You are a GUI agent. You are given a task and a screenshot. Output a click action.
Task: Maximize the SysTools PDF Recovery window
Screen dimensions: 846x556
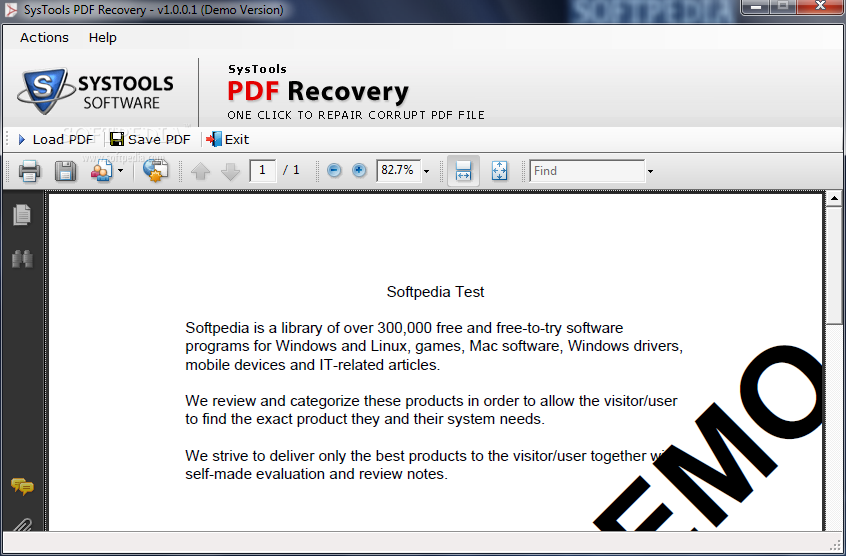(782, 6)
